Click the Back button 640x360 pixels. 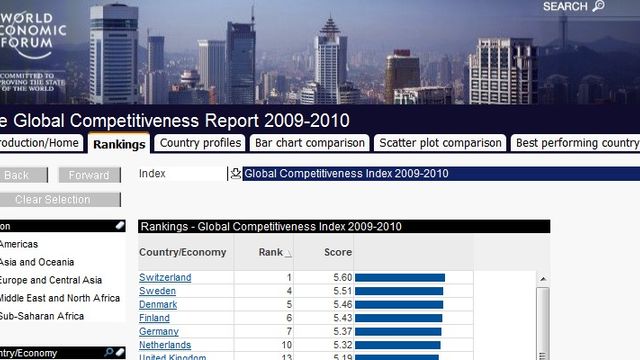coord(23,175)
